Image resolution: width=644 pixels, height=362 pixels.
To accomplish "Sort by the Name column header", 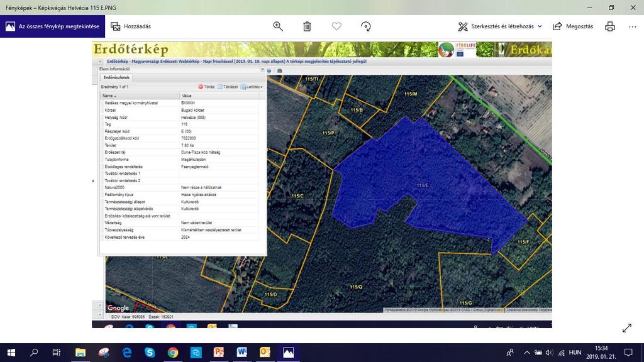I will point(140,96).
